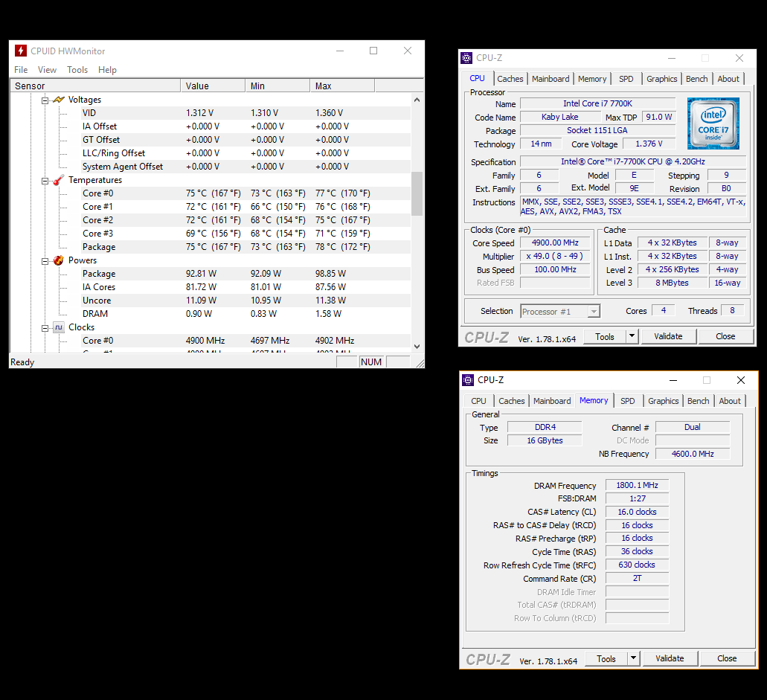This screenshot has height=700, width=767.
Task: Click the Value column header
Action: (x=213, y=86)
